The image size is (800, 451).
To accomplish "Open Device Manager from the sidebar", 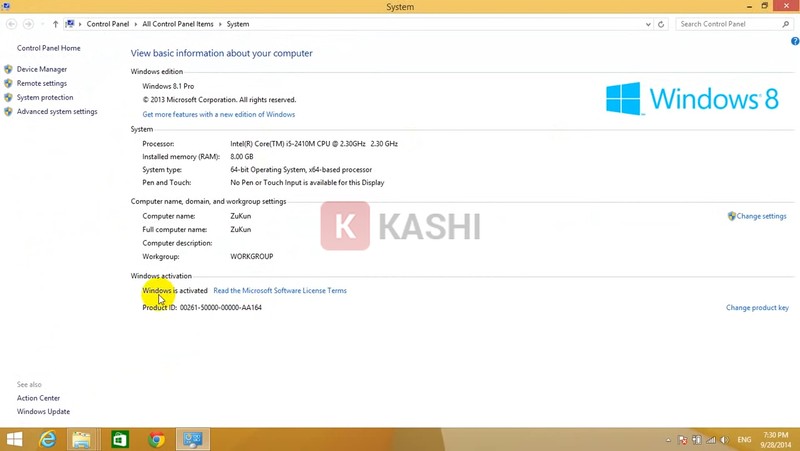I will (x=42, y=70).
